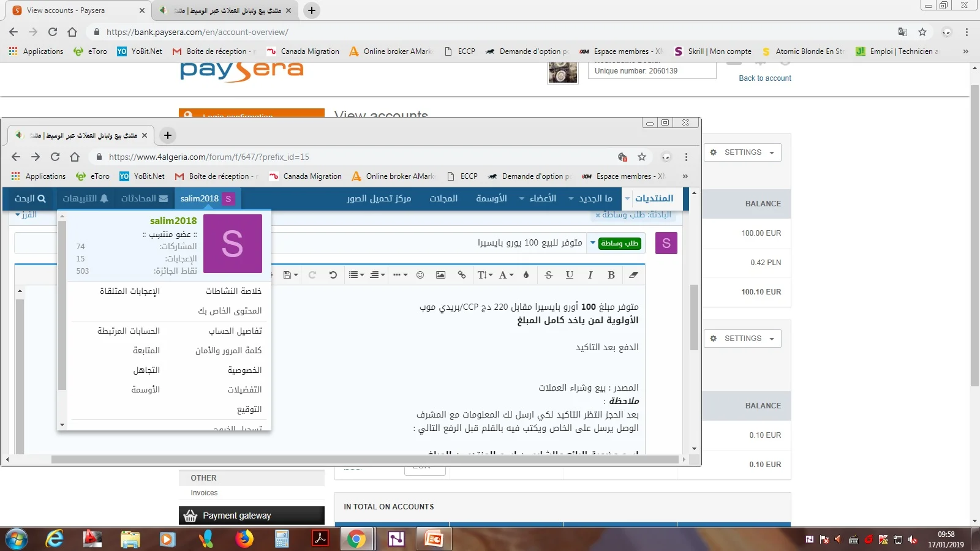980x551 pixels.
Task: Click the top SETTINGS button in Paysera
Action: click(x=743, y=152)
